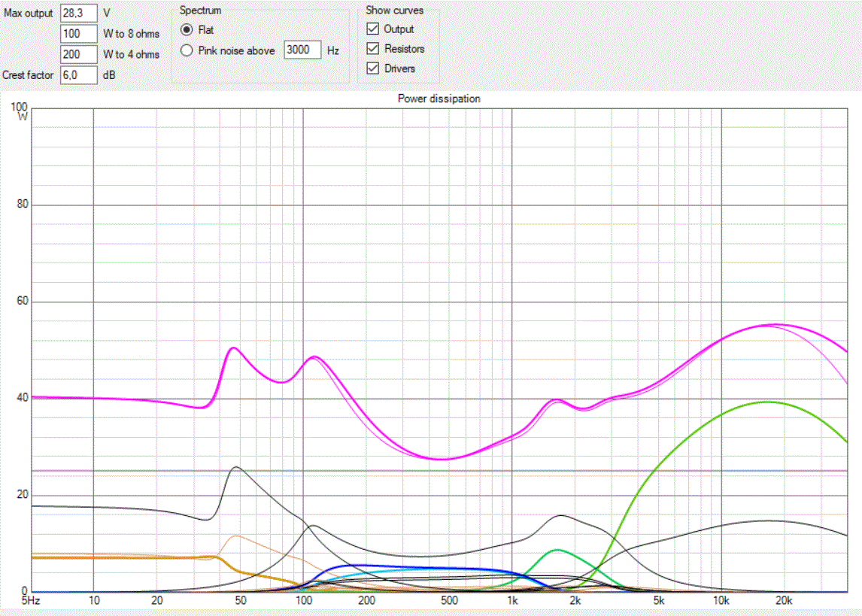Image resolution: width=862 pixels, height=616 pixels.
Task: Click the 60 value on vertical axis
Action: tap(22, 301)
